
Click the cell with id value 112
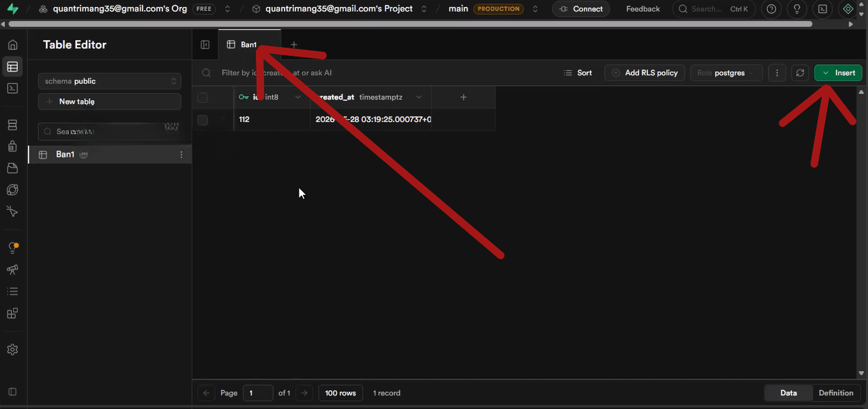272,120
